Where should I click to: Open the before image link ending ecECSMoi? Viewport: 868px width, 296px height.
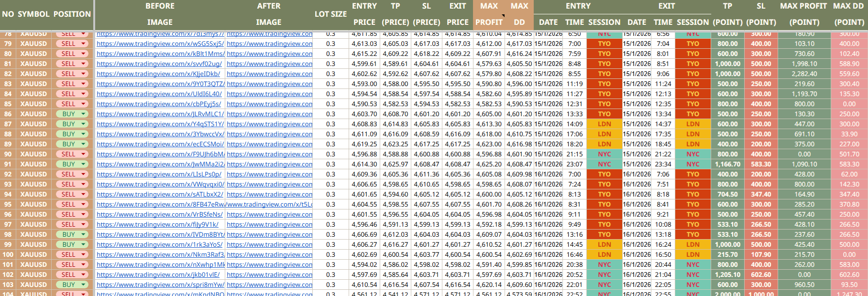point(160,144)
